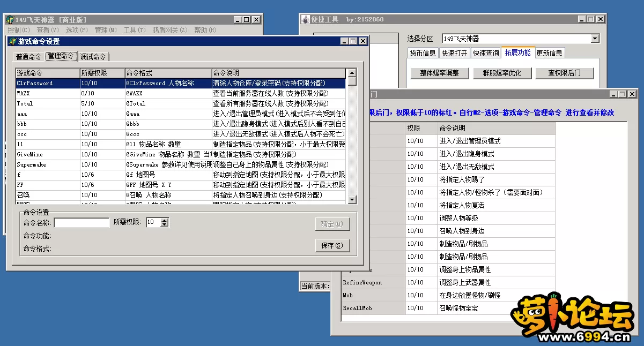644x346 pixels.
Task: Click the 群服爆率优化 button
Action: pos(502,73)
